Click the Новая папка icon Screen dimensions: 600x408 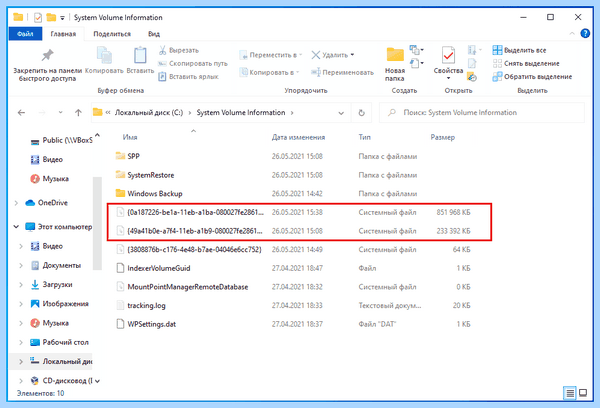395,55
